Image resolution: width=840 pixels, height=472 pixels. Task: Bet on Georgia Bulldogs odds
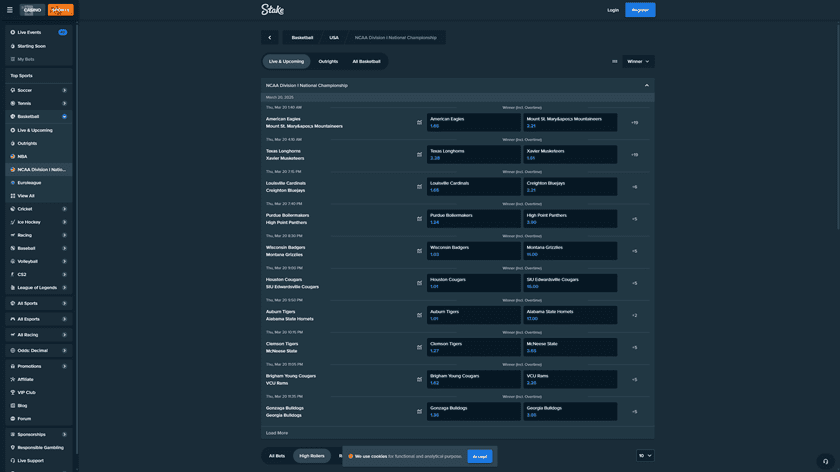click(x=570, y=412)
